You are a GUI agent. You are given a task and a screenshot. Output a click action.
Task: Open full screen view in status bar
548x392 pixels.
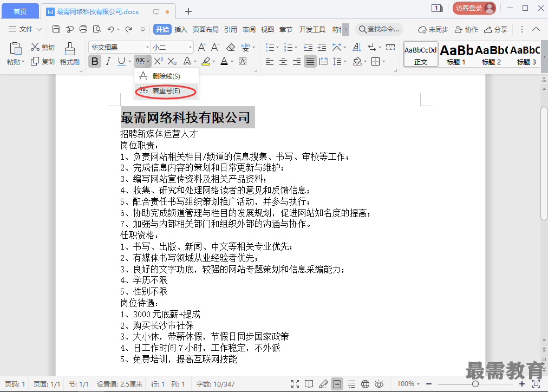(295, 384)
